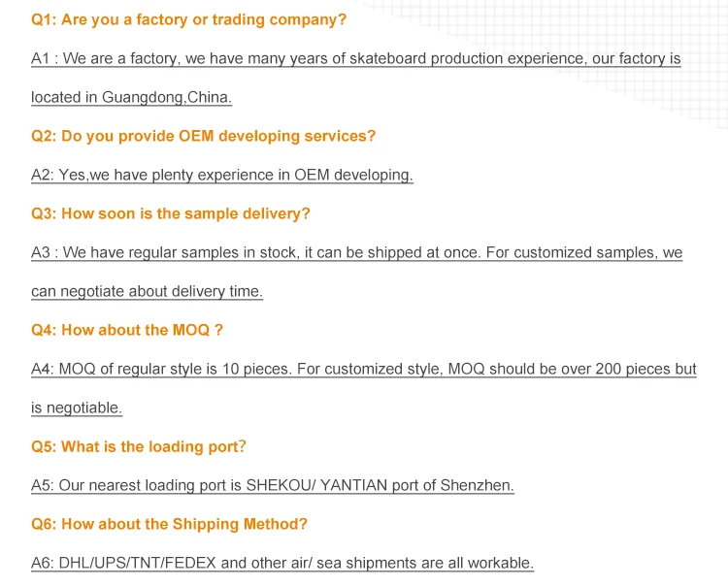This screenshot has width=728, height=587.
Task: Click the underlined text 'located in Guangdong,China.'
Action: 131,97
